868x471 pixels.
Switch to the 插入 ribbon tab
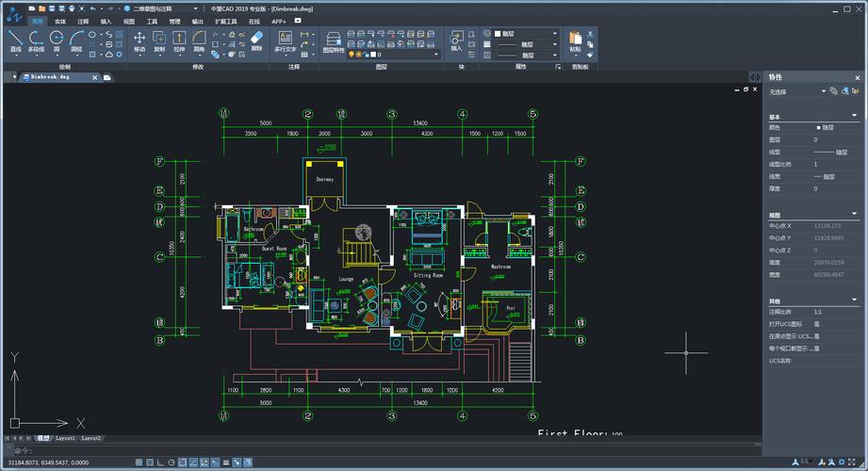tap(106, 20)
